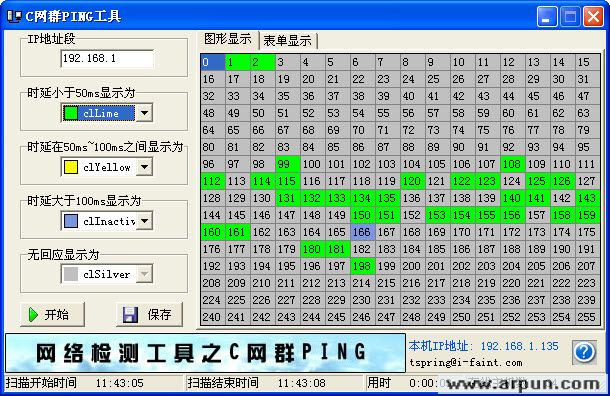610x396 pixels.
Task: Click the yellow color swatch
Action: point(71,167)
